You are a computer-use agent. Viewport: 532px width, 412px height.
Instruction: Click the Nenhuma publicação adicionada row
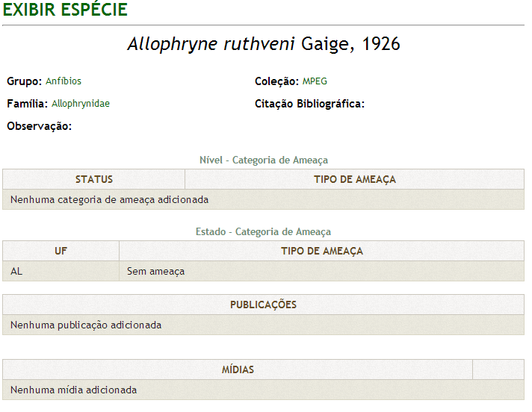263,325
